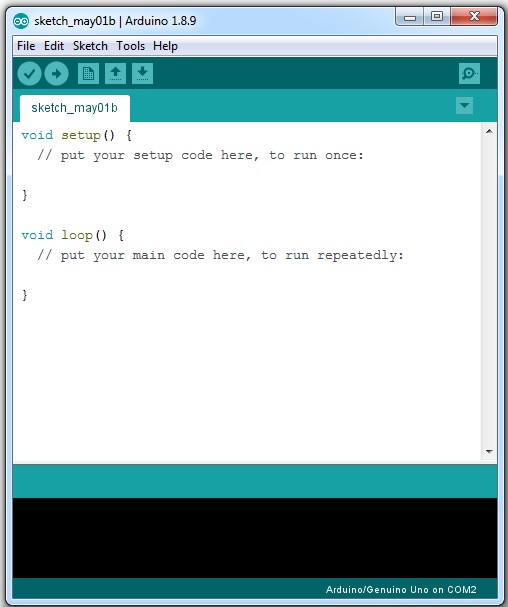Open the Tools menu
This screenshot has width=508, height=607.
[130, 46]
